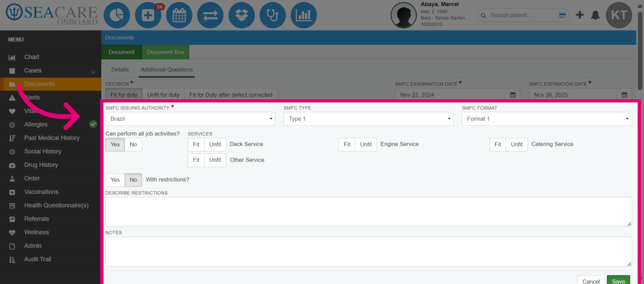Image resolution: width=644 pixels, height=284 pixels.
Task: Switch to the Details tab
Action: [x=120, y=70]
